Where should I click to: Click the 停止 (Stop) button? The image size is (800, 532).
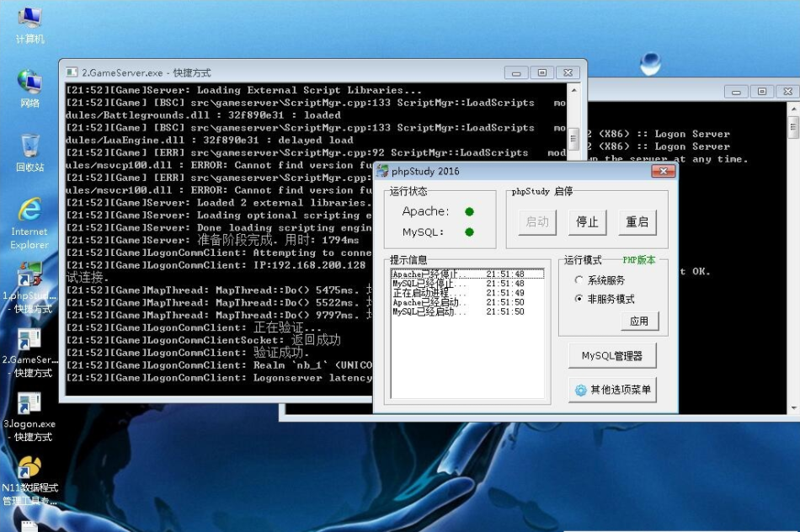[587, 222]
